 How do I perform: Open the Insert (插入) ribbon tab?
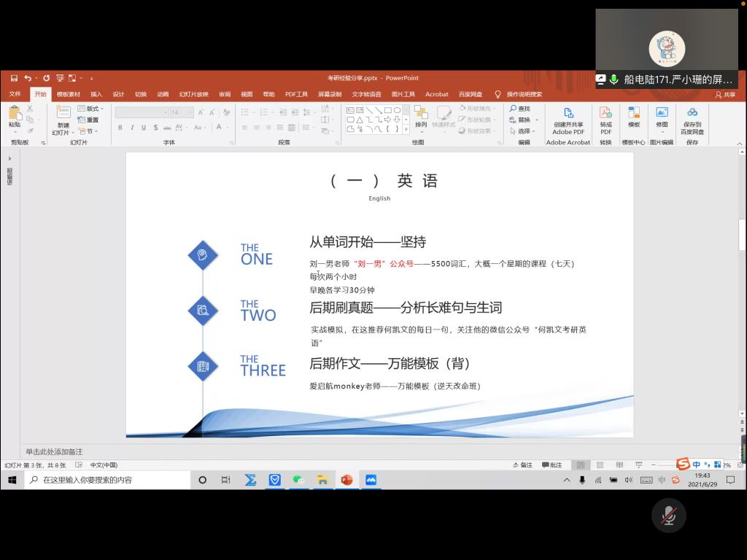(x=96, y=94)
